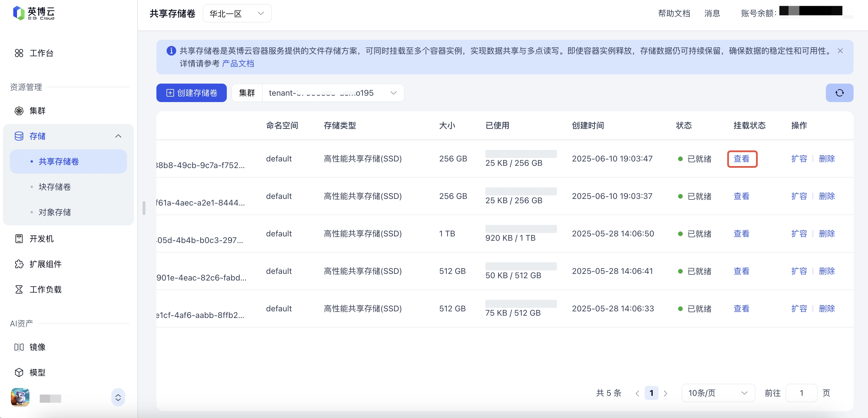Open 帮助文档 link
The height and width of the screenshot is (418, 868).
(674, 14)
